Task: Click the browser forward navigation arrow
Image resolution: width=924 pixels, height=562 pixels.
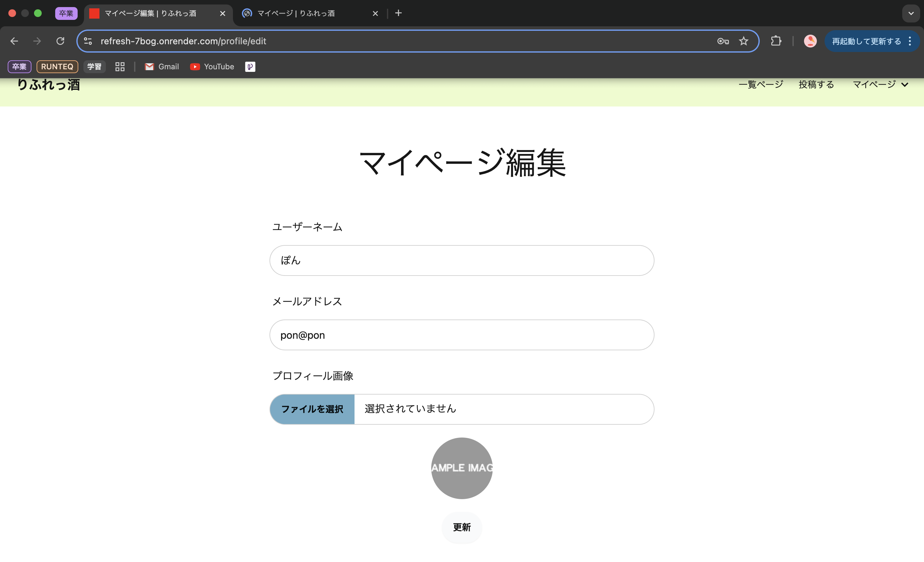Action: [38, 41]
